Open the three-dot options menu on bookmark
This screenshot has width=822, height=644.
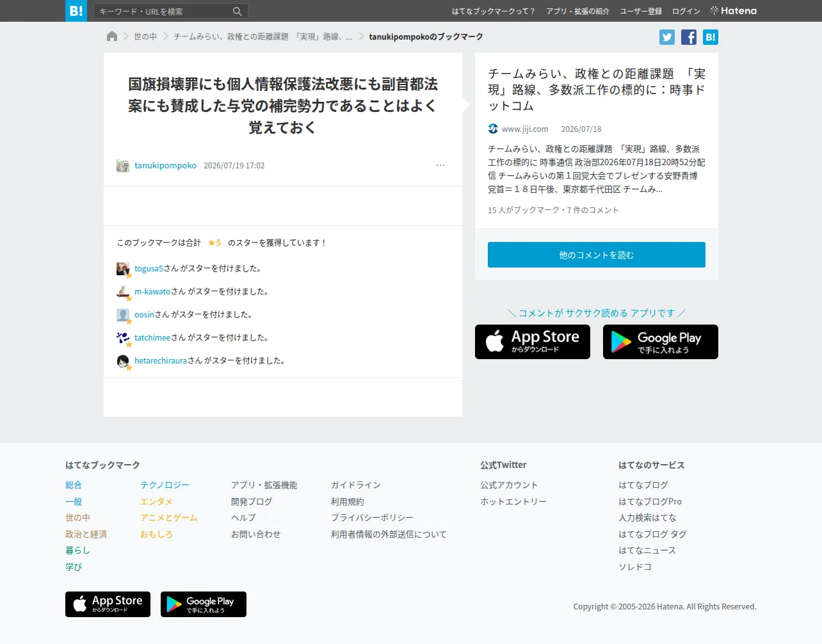point(440,165)
